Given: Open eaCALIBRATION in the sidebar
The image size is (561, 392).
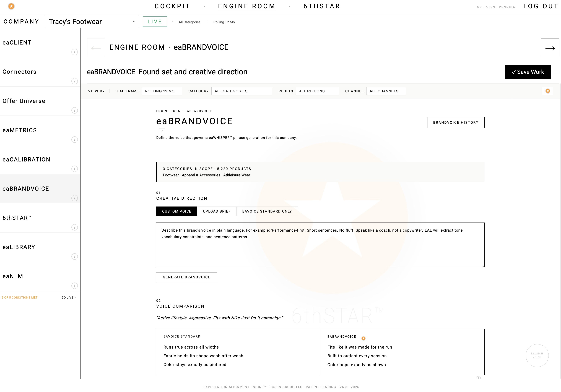Looking at the screenshot, I should point(26,160).
